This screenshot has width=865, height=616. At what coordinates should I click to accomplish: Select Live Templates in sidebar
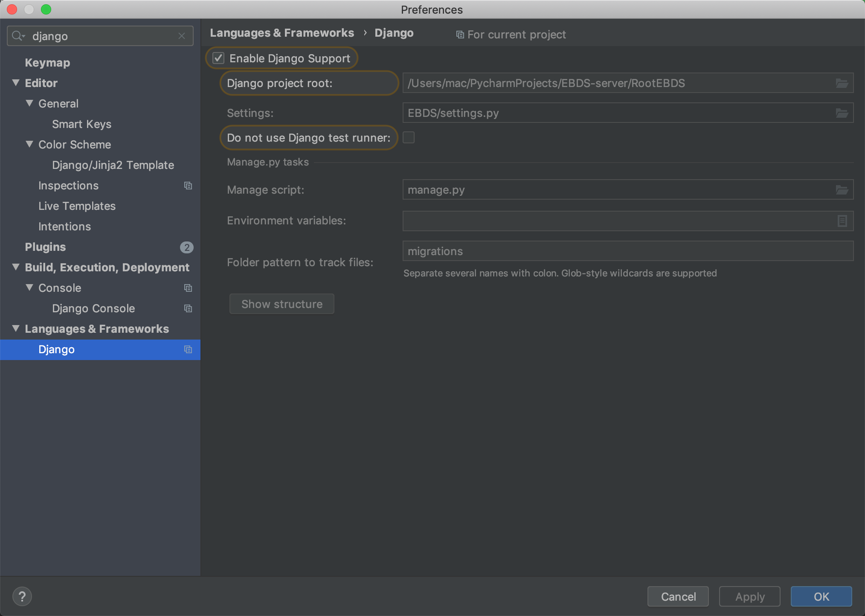tap(77, 206)
